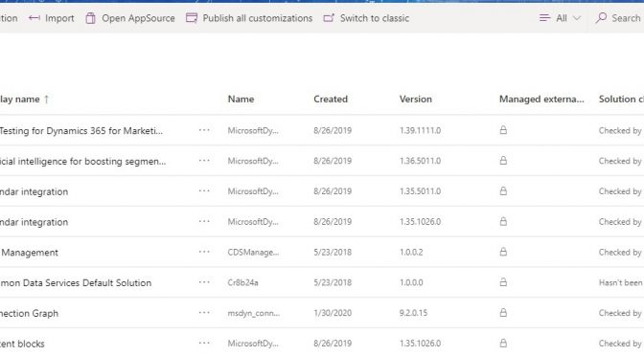This screenshot has width=644, height=356.
Task: Click the All filter lines icon
Action: point(544,18)
